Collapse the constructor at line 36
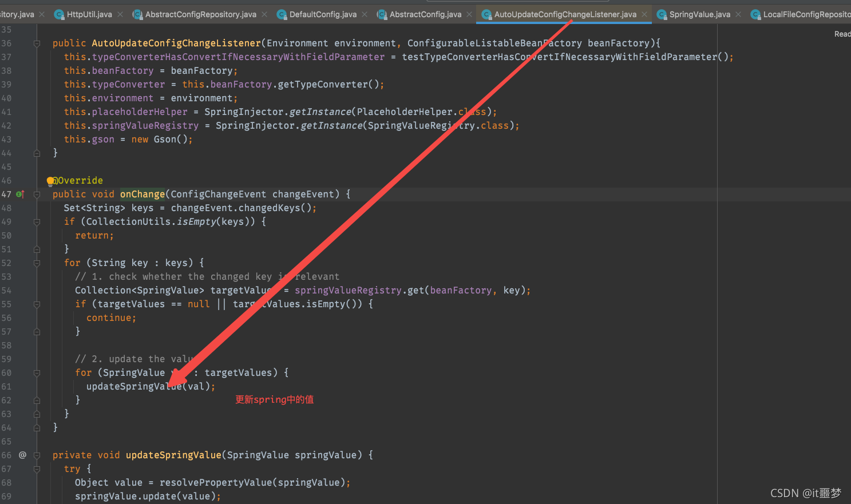This screenshot has height=504, width=851. point(37,43)
